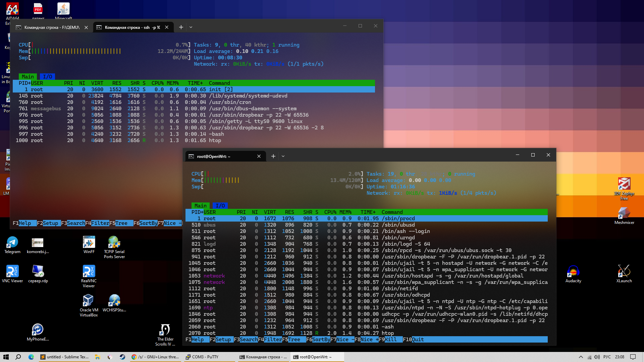Open Meshmixer desktop shortcut

[x=624, y=216]
